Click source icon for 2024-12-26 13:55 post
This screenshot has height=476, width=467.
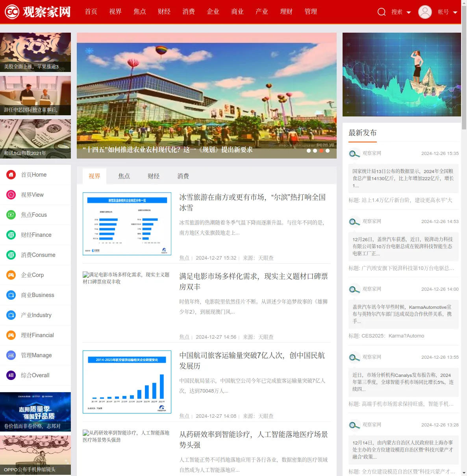pos(354,357)
